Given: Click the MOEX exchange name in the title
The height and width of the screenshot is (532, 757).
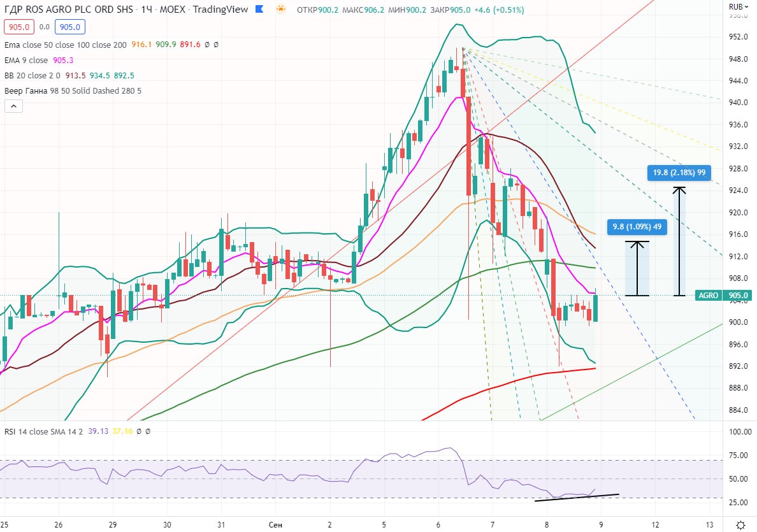Looking at the screenshot, I should [173, 9].
